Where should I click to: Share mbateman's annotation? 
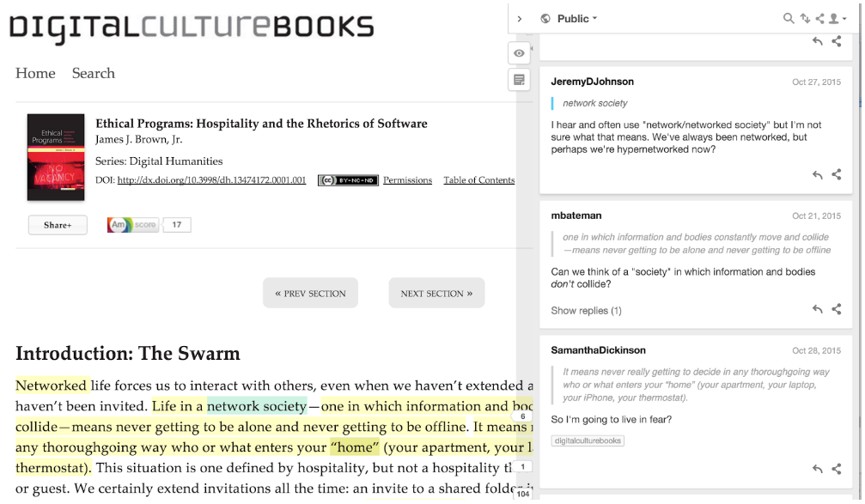(x=837, y=309)
